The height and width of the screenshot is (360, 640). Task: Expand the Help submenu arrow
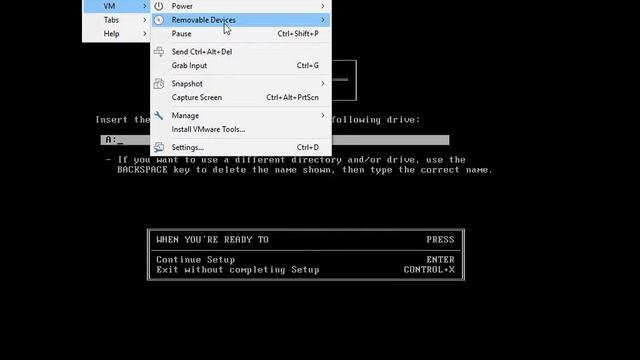(144, 34)
